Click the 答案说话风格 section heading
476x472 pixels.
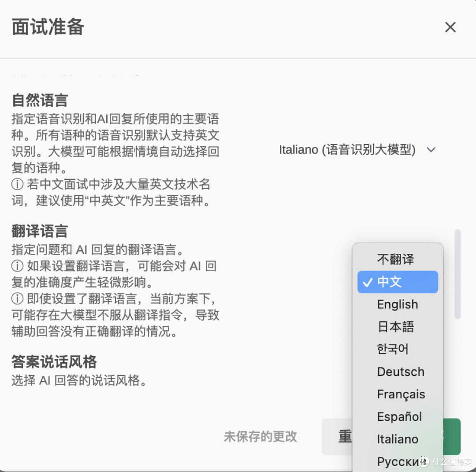[x=54, y=361]
